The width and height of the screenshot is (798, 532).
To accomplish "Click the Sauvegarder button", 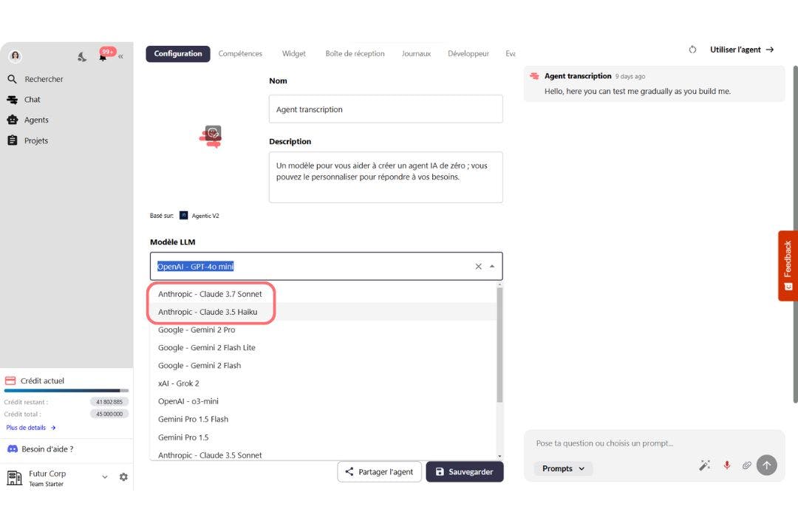I will click(465, 472).
